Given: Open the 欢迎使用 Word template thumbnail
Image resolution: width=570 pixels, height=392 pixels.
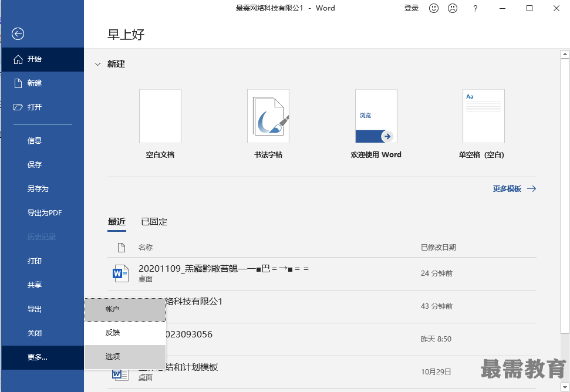Looking at the screenshot, I should tap(376, 116).
